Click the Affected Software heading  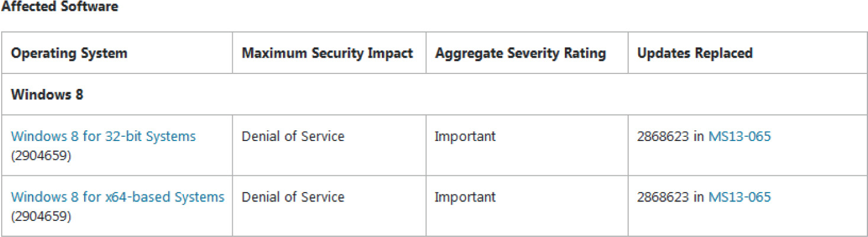point(59,7)
